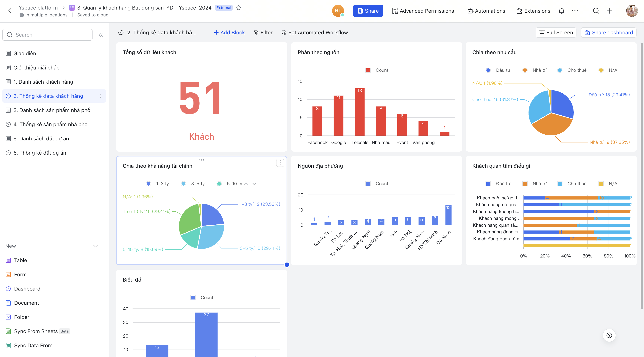
Task: Click the Share button
Action: tap(368, 11)
